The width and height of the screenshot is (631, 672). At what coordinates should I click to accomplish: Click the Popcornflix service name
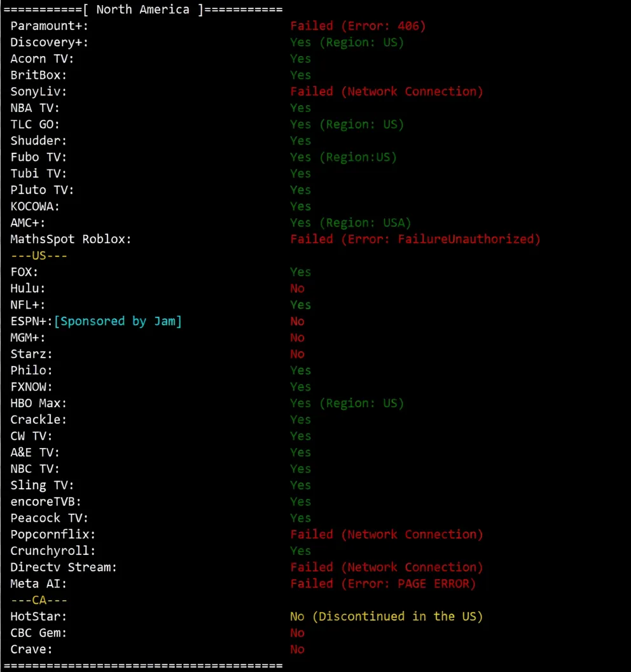[x=53, y=535]
